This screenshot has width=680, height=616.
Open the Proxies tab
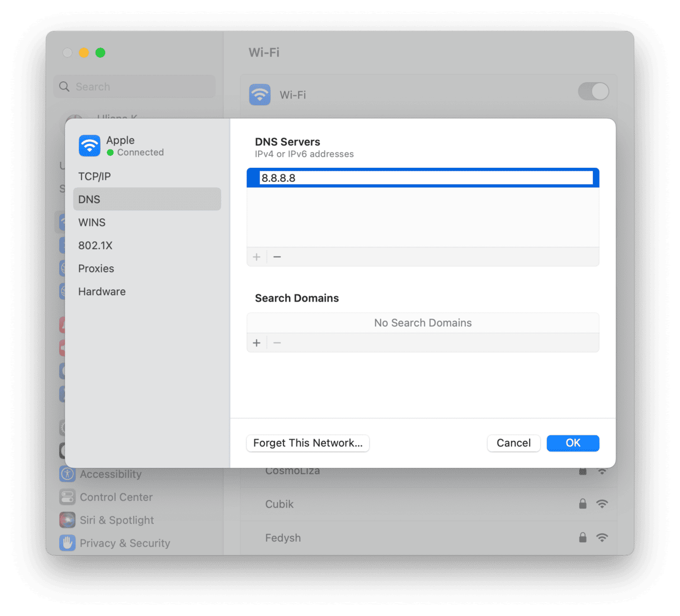[x=147, y=269]
